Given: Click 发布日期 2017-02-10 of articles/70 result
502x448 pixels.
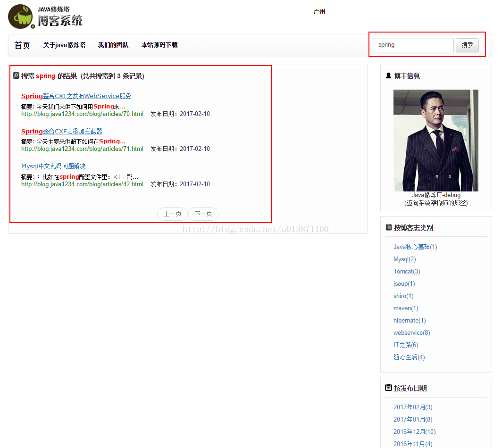Looking at the screenshot, I should (x=180, y=114).
